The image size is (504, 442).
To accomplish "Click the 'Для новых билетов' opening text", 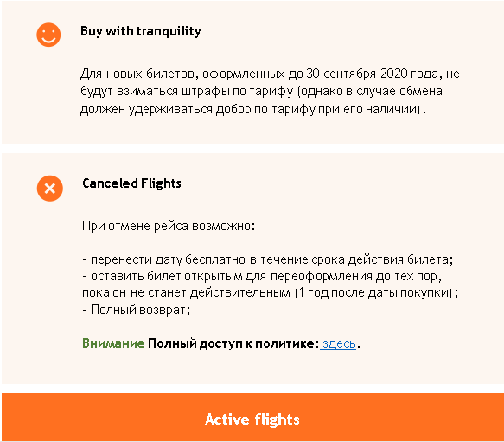I will [137, 74].
